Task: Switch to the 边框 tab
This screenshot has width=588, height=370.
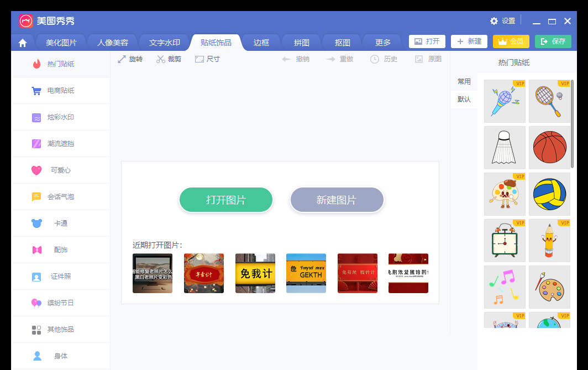Action: click(x=261, y=43)
